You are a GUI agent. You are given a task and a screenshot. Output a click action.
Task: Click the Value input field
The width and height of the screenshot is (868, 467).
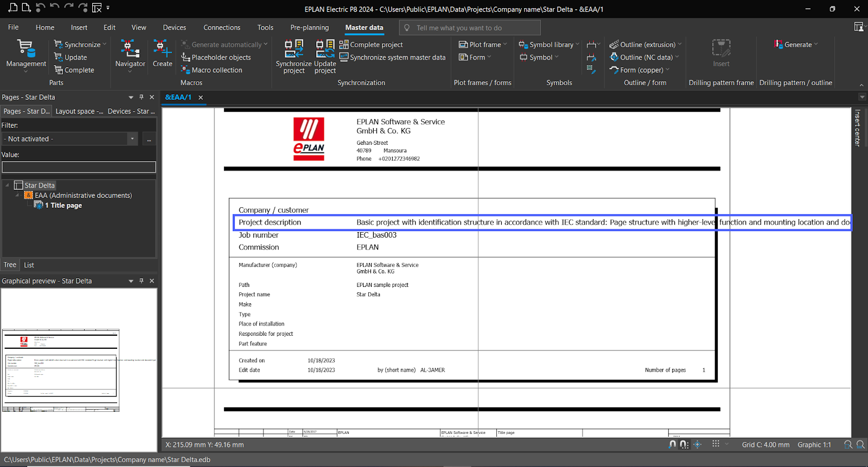coord(79,167)
